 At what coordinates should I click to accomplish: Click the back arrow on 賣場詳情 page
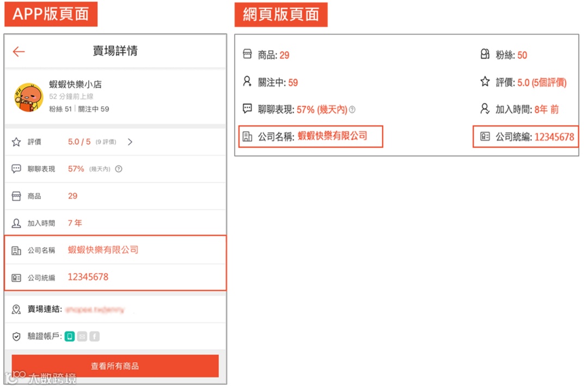(18, 51)
